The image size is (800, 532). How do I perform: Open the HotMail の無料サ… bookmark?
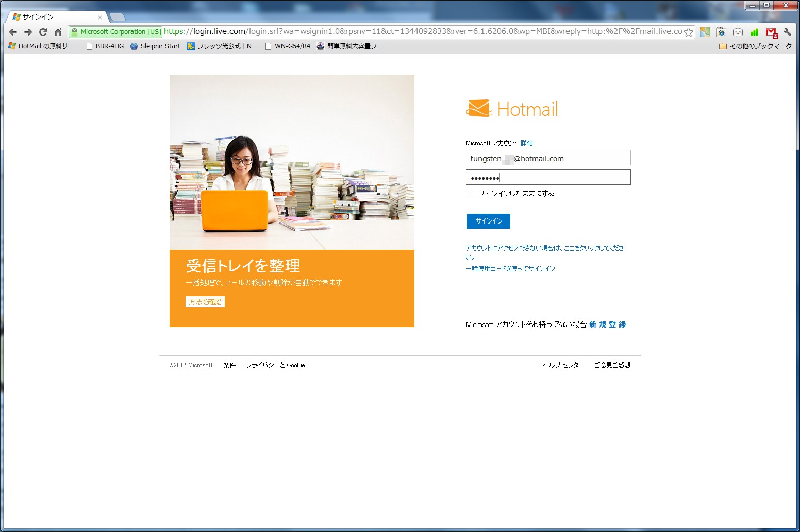(x=42, y=46)
